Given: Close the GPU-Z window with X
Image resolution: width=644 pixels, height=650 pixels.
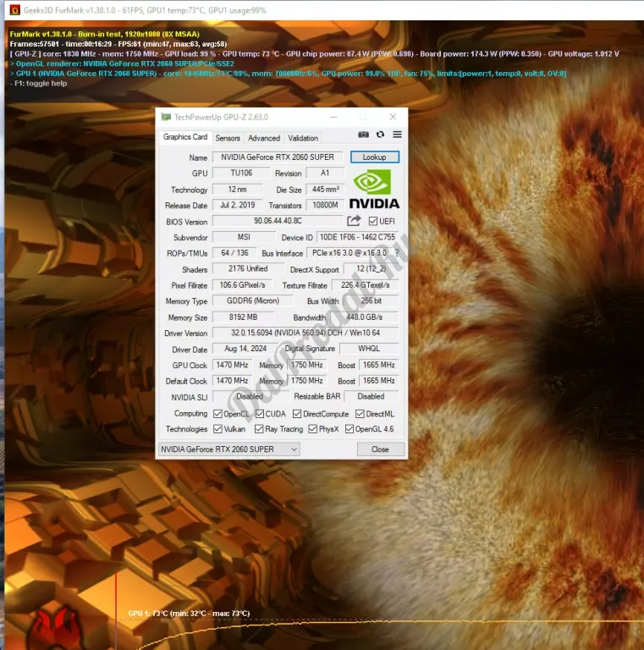Looking at the screenshot, I should click(393, 117).
